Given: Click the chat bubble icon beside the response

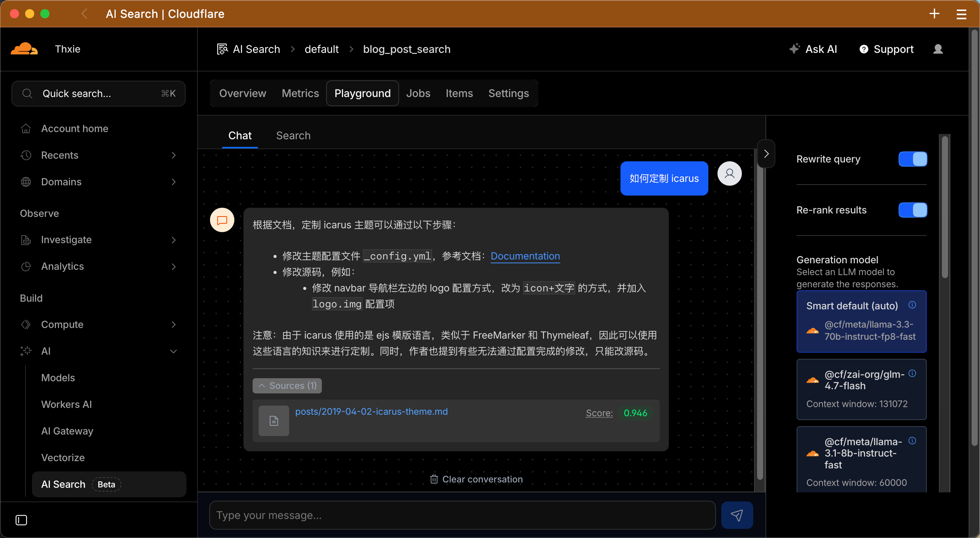Looking at the screenshot, I should click(x=222, y=220).
